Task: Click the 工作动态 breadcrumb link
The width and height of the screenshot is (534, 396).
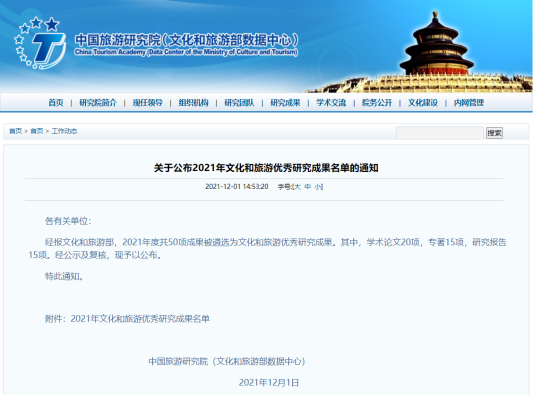Action: (x=64, y=131)
